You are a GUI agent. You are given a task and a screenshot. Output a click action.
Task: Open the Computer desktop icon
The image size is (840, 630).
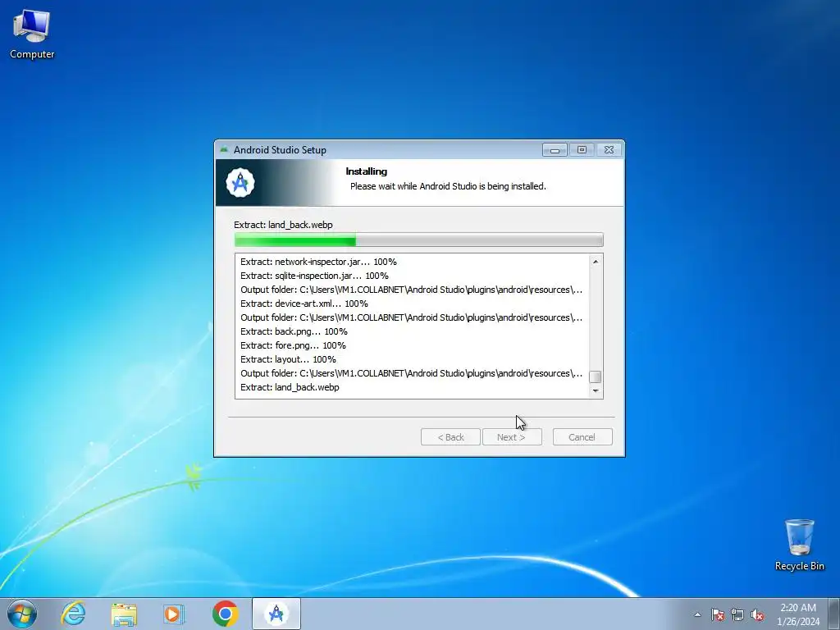[x=32, y=34]
